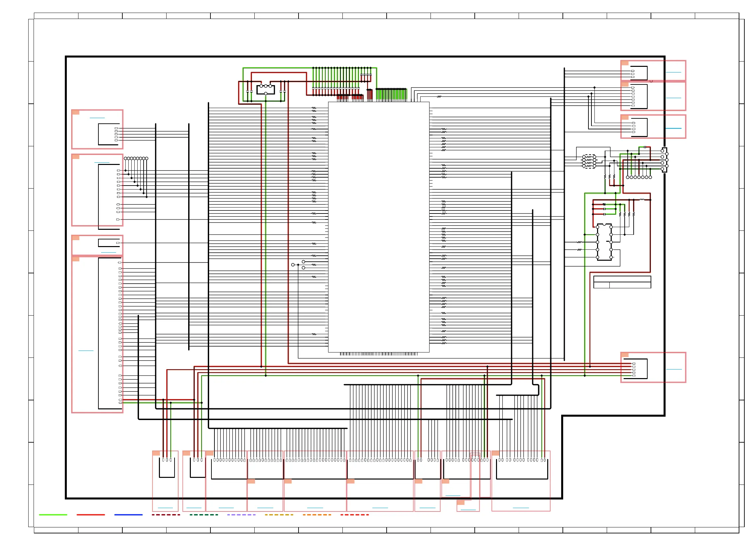Click orange tag of top-left connector block
This screenshot has height=560, width=754.
pyautogui.click(x=75, y=112)
